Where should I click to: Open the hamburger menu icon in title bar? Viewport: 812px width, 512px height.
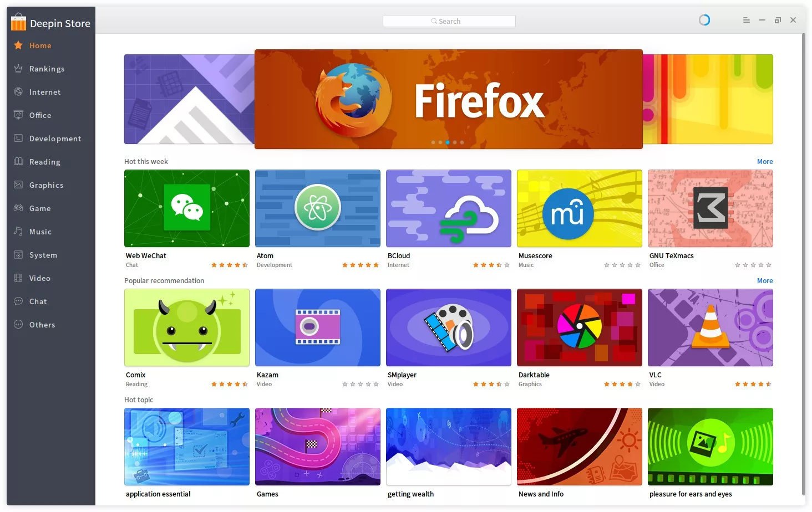747,21
